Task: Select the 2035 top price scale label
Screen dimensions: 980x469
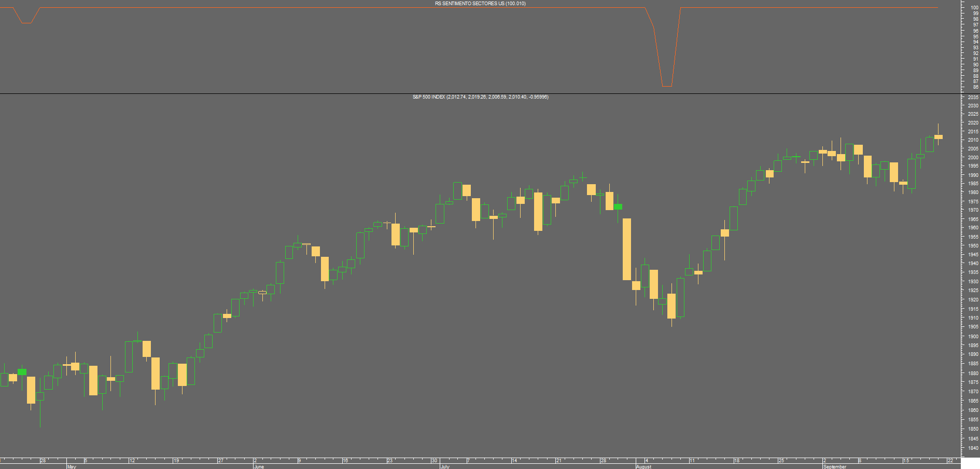Action: pos(973,98)
